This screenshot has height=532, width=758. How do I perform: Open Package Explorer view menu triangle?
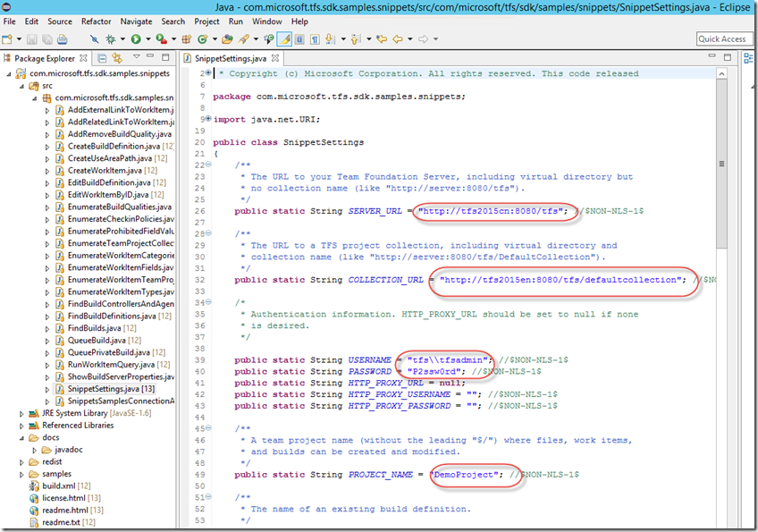[137, 57]
